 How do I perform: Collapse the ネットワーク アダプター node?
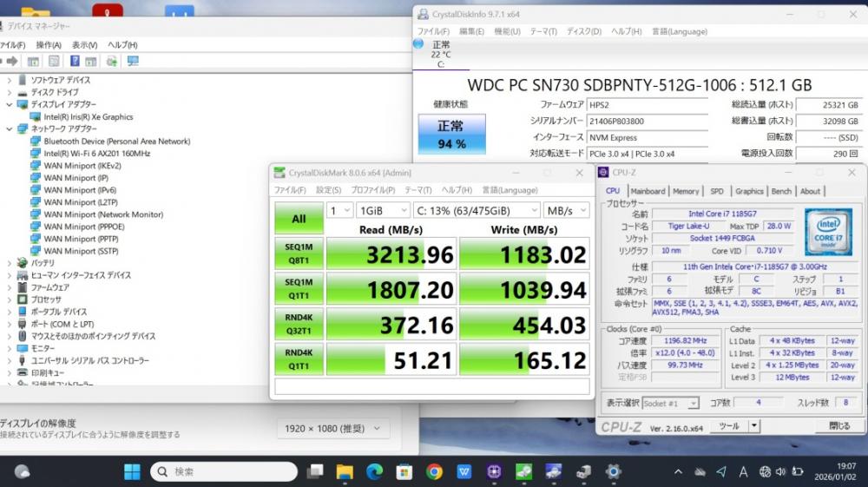click(x=9, y=128)
